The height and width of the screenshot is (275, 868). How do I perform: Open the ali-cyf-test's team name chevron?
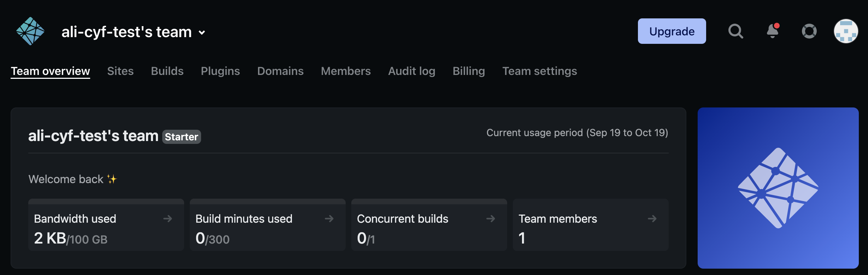(201, 33)
